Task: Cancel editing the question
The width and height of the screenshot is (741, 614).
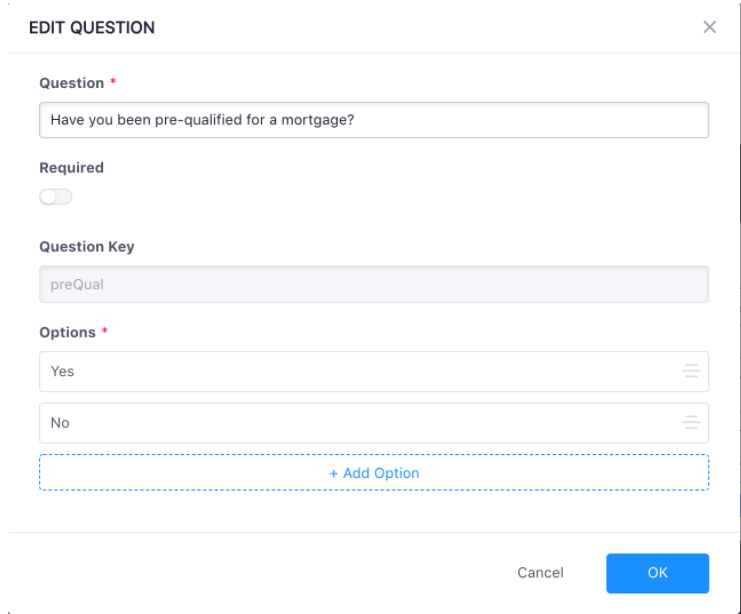Action: coord(540,572)
